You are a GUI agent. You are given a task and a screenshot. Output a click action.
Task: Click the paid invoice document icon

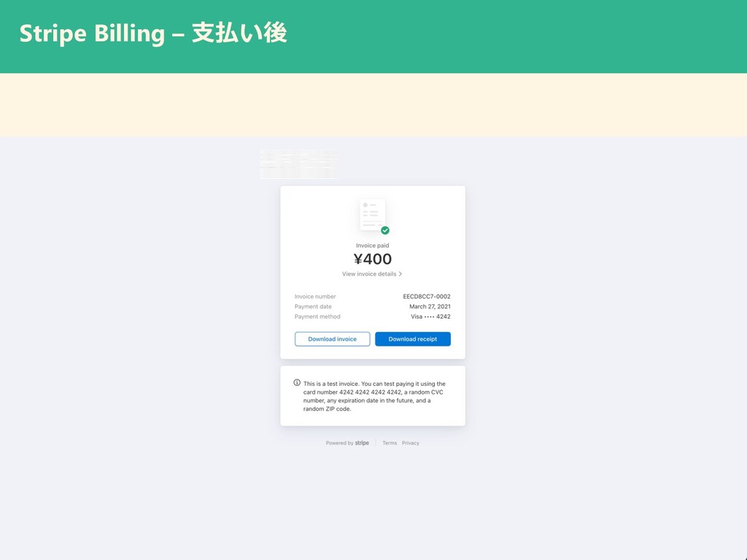373,215
